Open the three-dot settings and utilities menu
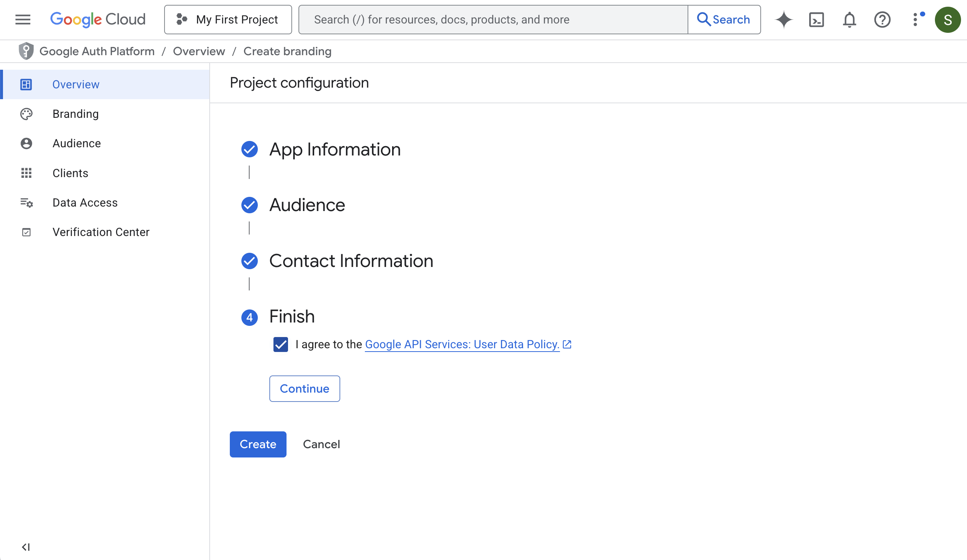Viewport: 967px width, 560px height. (916, 19)
